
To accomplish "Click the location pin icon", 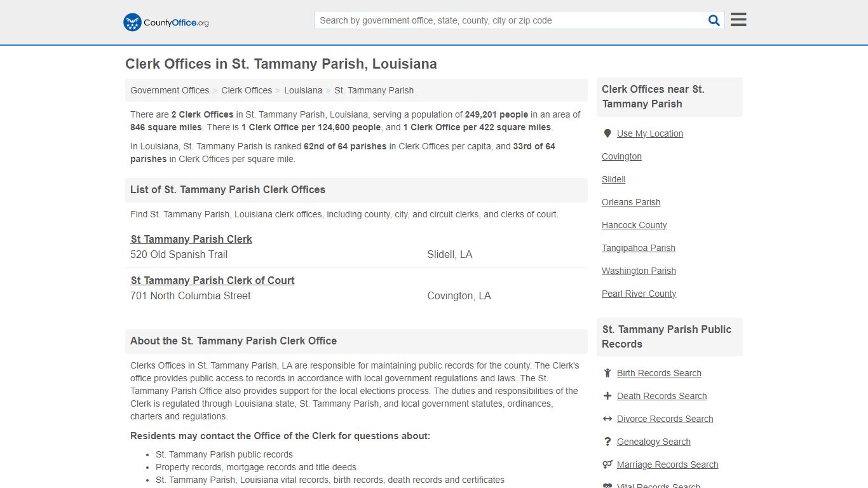I will (607, 133).
